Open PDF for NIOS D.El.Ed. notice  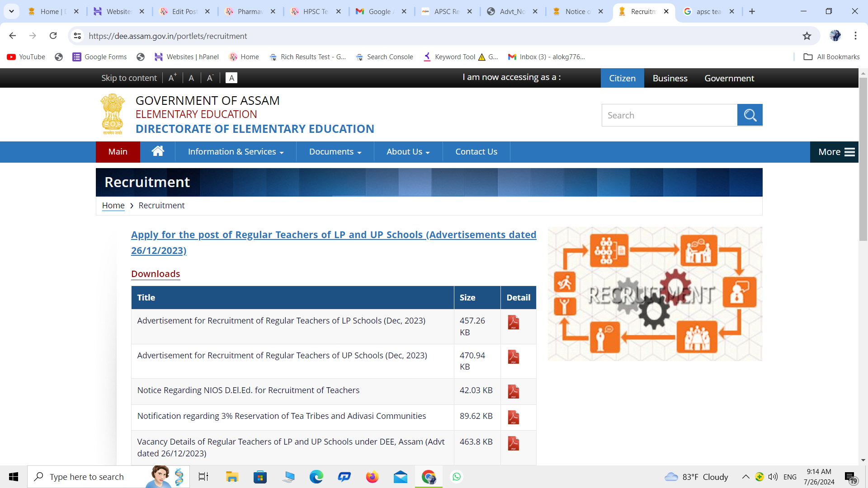pos(514,392)
